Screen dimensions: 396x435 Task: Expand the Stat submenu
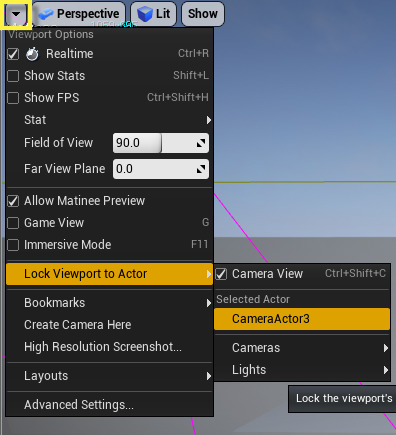(109, 120)
